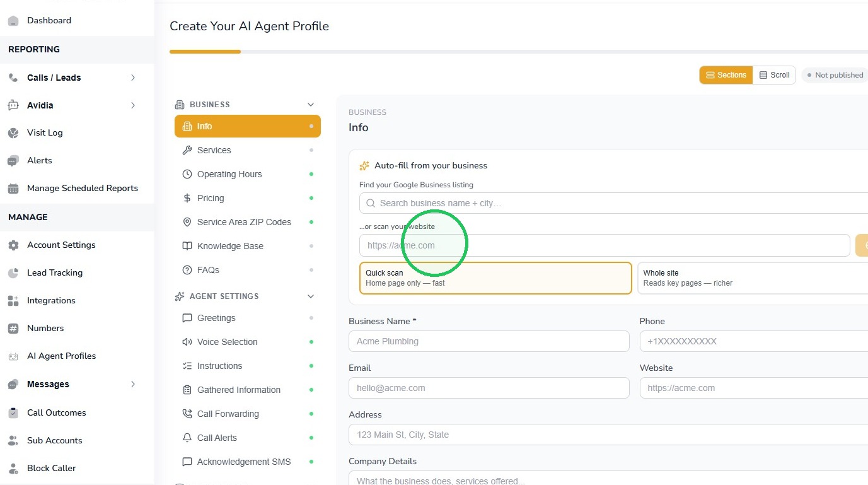Open the Instructions section
Image resolution: width=868 pixels, height=485 pixels.
coord(248,366)
